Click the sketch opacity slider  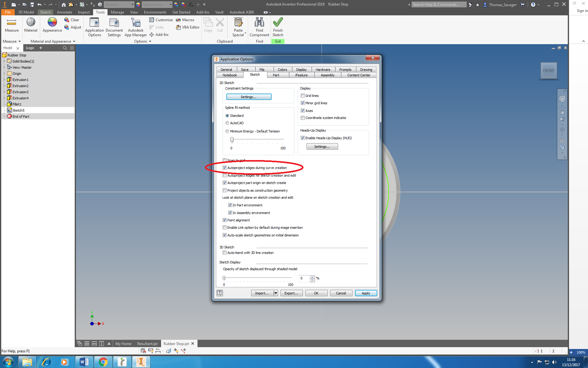(224, 278)
